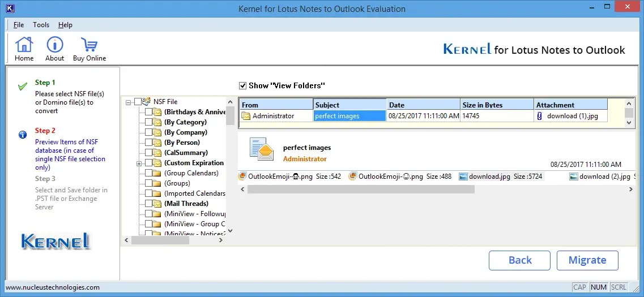Check the (By Category) folder checkbox

[x=148, y=122]
